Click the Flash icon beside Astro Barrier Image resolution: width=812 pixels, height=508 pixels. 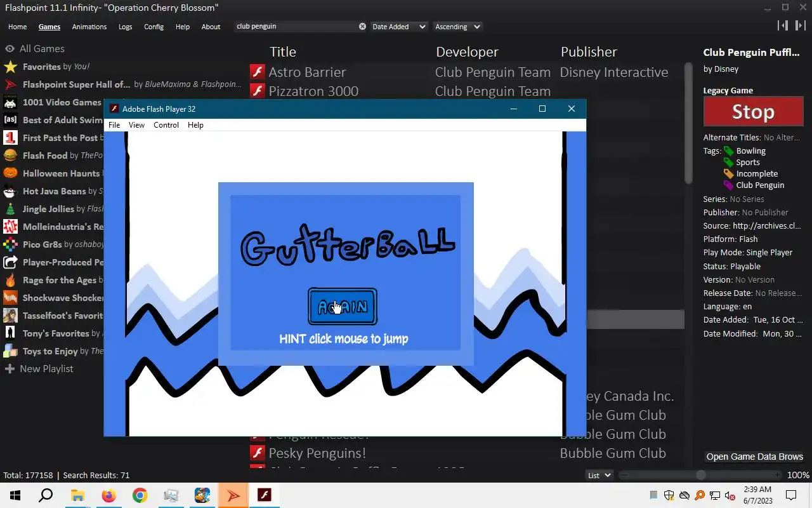click(x=257, y=72)
